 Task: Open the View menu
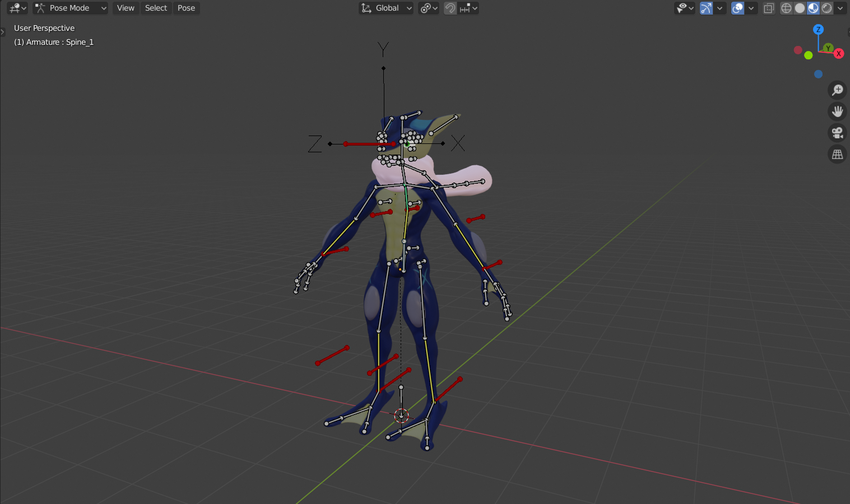pyautogui.click(x=126, y=8)
